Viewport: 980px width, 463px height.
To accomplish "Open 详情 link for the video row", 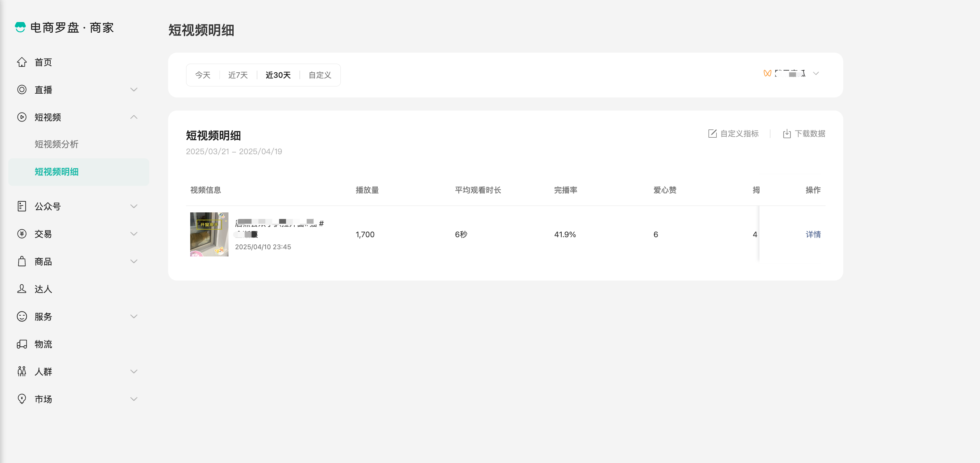I will pyautogui.click(x=813, y=234).
